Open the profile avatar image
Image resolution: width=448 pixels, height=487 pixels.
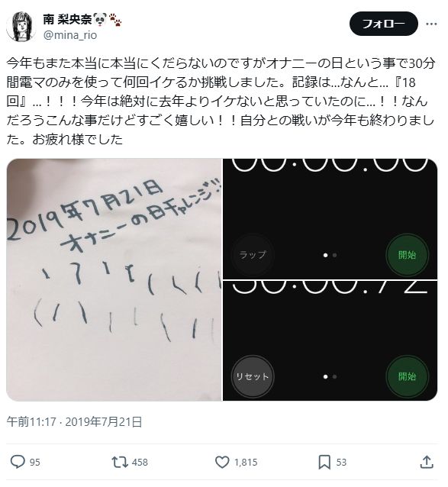pyautogui.click(x=21, y=27)
